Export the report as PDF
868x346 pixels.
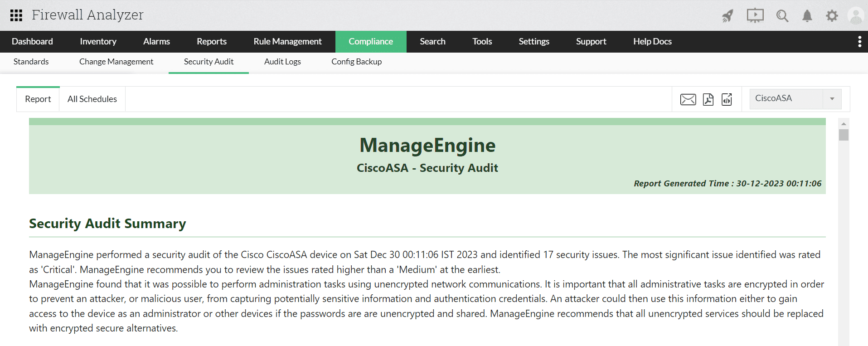708,99
